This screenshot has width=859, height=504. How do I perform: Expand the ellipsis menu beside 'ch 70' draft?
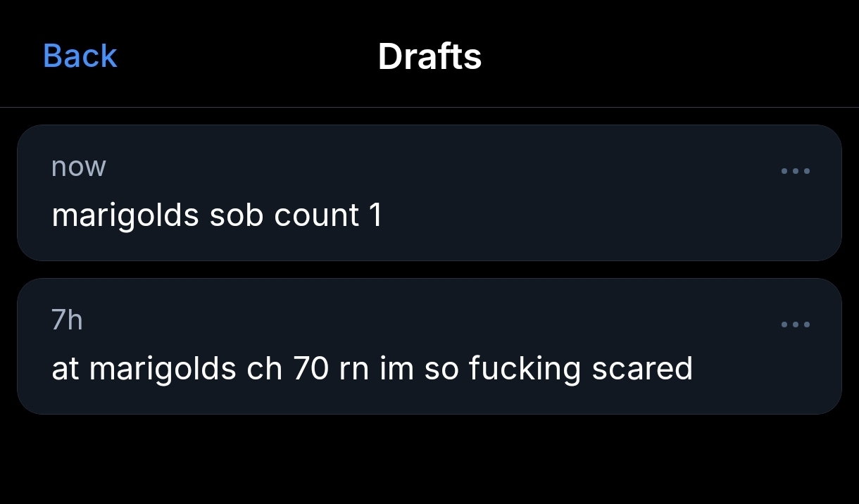point(796,325)
